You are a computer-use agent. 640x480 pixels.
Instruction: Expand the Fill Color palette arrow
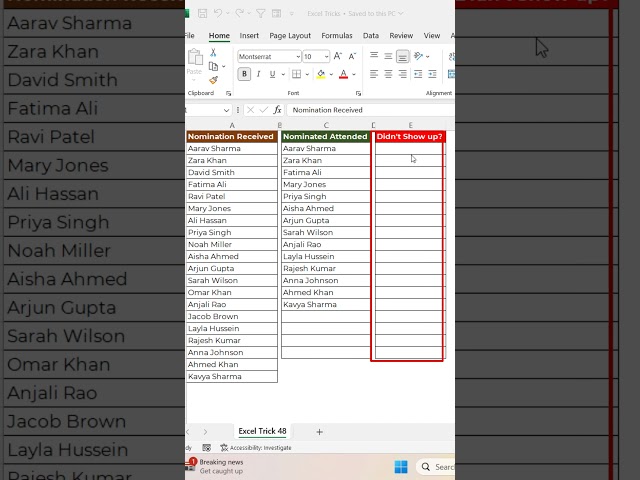pyautogui.click(x=331, y=74)
